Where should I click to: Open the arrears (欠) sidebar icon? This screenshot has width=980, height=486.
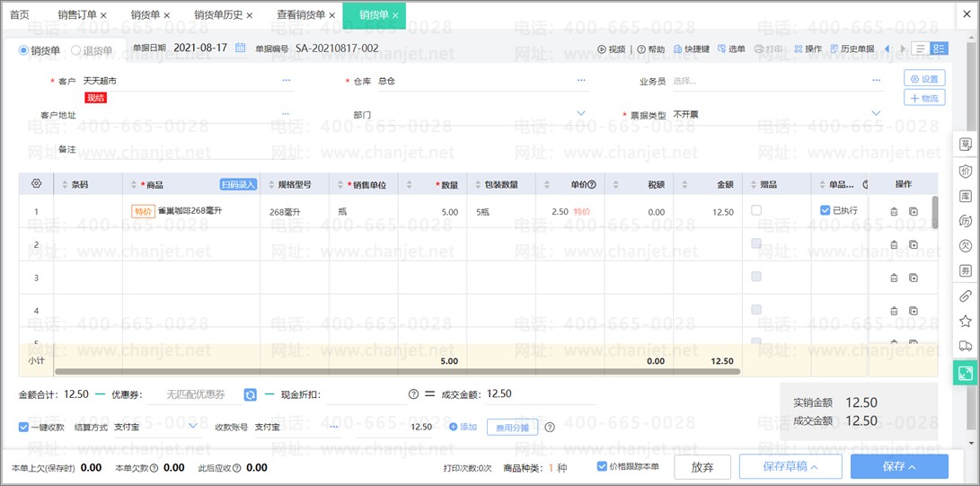pos(965,245)
